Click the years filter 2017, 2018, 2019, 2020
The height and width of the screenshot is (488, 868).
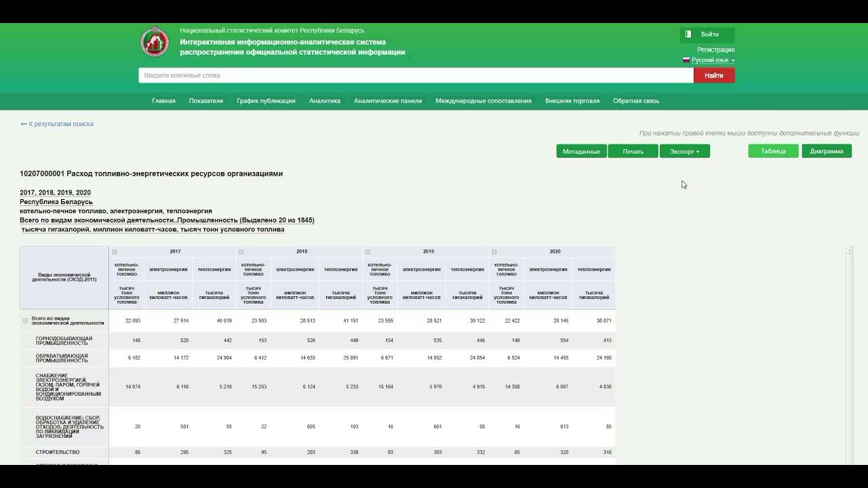point(55,192)
